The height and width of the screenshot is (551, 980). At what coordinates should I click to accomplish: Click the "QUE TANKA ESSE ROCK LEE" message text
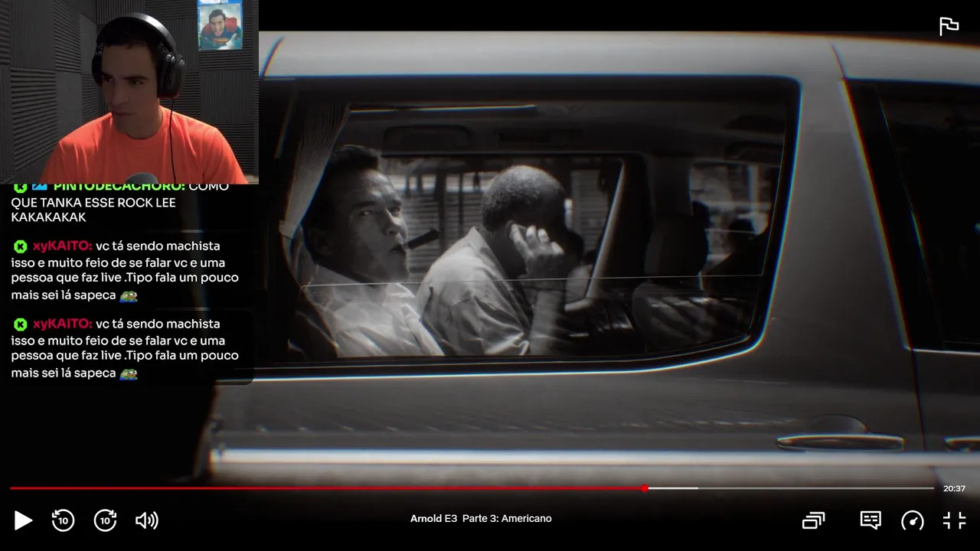point(93,203)
